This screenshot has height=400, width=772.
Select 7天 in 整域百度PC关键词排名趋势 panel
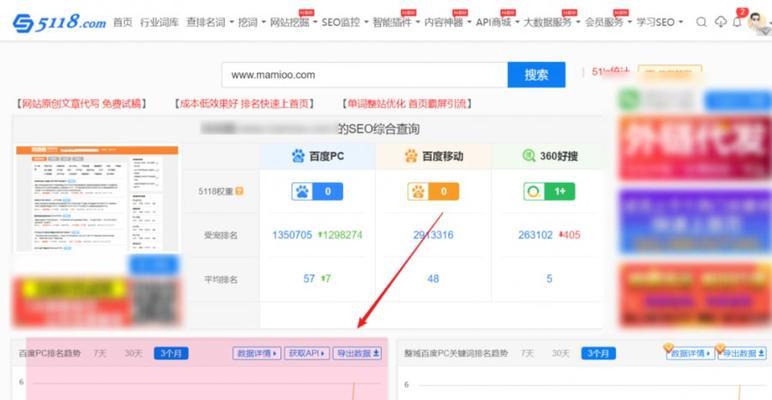click(527, 353)
